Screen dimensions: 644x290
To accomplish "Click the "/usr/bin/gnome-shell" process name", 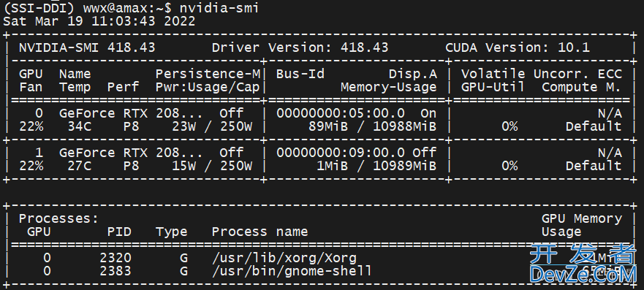I will [292, 271].
